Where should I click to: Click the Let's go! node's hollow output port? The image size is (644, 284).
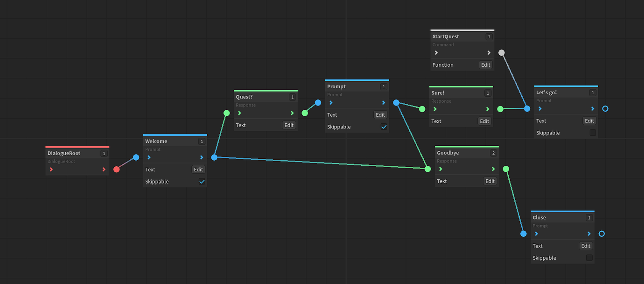(x=605, y=108)
